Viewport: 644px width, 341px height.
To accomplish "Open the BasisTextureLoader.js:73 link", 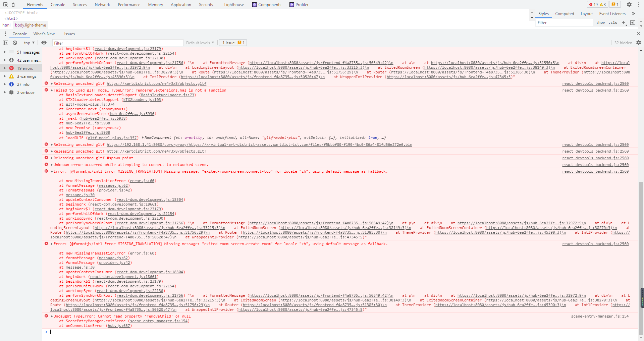I will coord(167,95).
